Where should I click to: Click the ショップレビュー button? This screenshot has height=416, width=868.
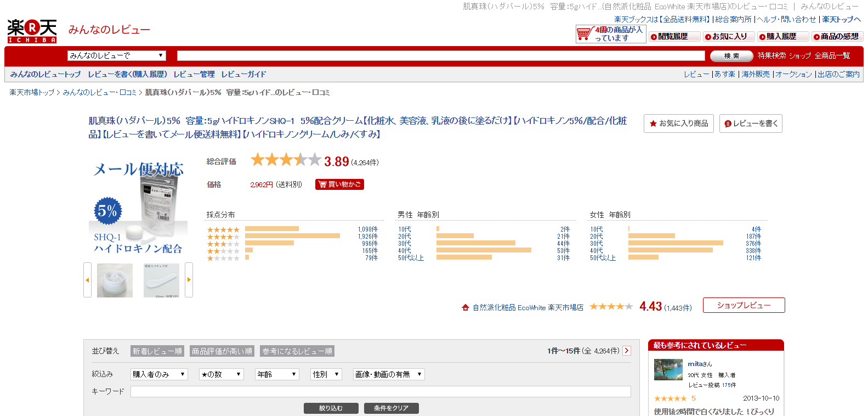click(x=744, y=305)
